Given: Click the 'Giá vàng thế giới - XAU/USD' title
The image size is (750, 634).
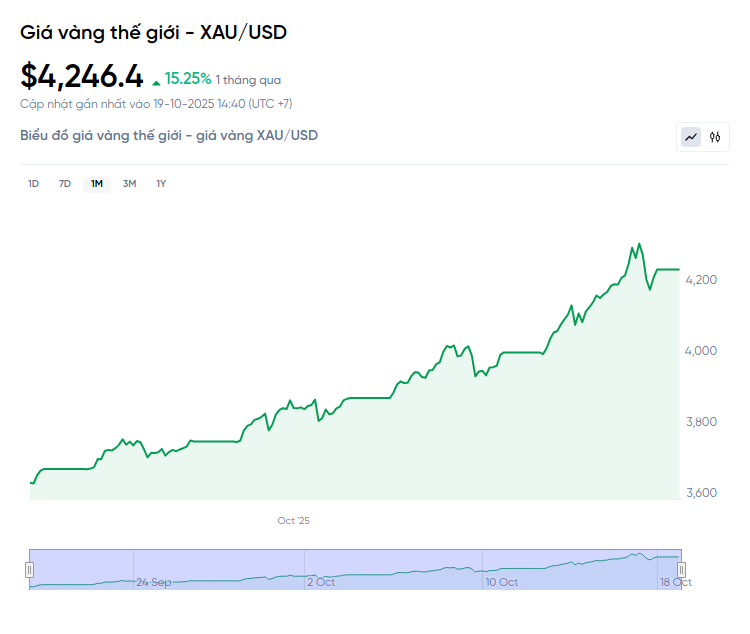Looking at the screenshot, I should coord(153,33).
